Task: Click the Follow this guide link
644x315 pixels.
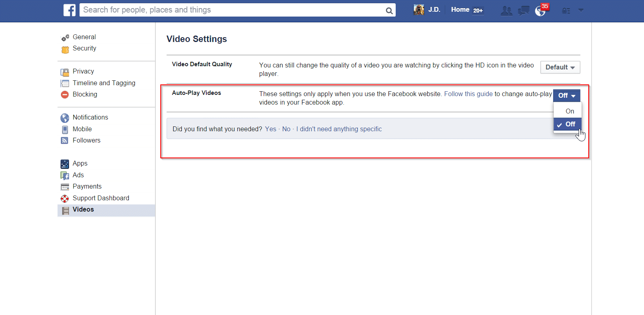Action: tap(468, 94)
